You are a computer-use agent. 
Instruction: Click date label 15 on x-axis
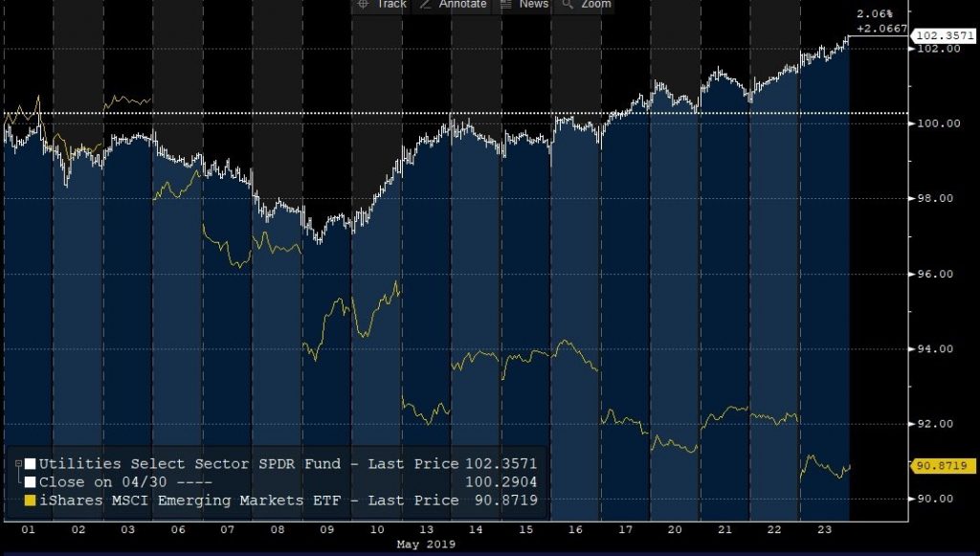click(526, 530)
